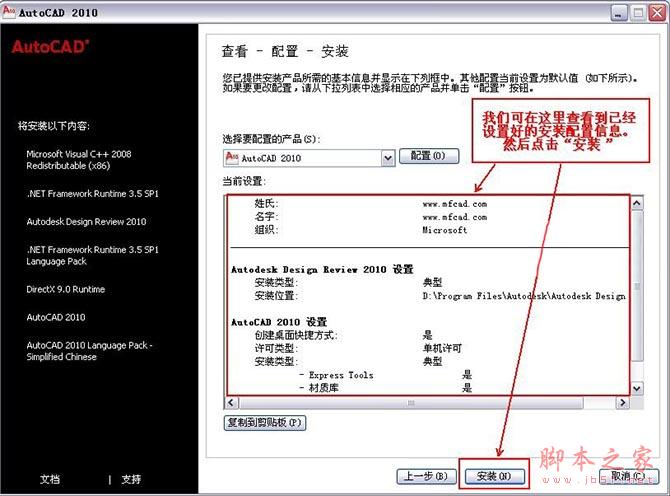Click up arrow of settings vertical scrollbar
The image size is (670, 496).
637,203
